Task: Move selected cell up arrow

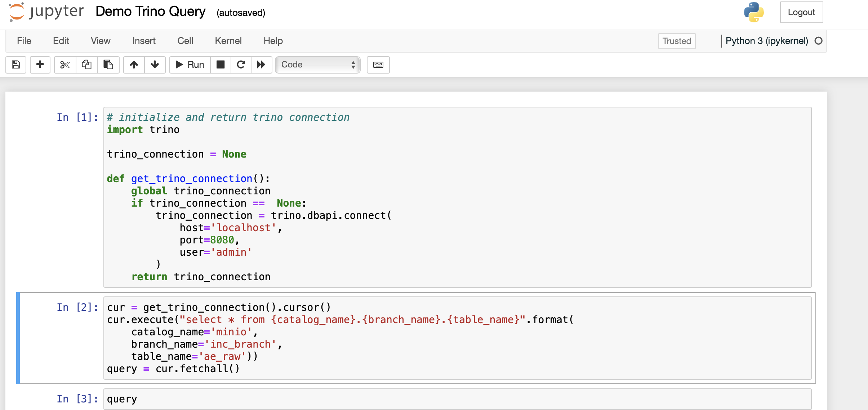Action: coord(134,65)
